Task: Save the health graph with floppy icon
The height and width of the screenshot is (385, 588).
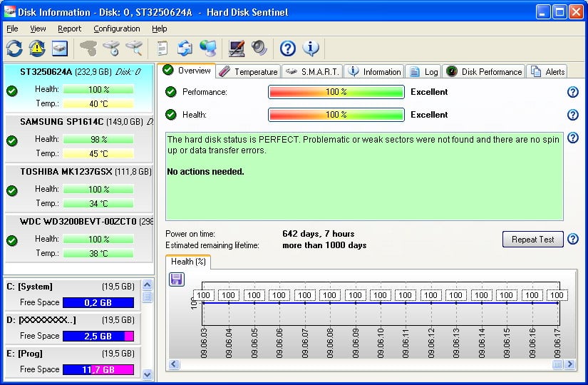Action: (177, 279)
